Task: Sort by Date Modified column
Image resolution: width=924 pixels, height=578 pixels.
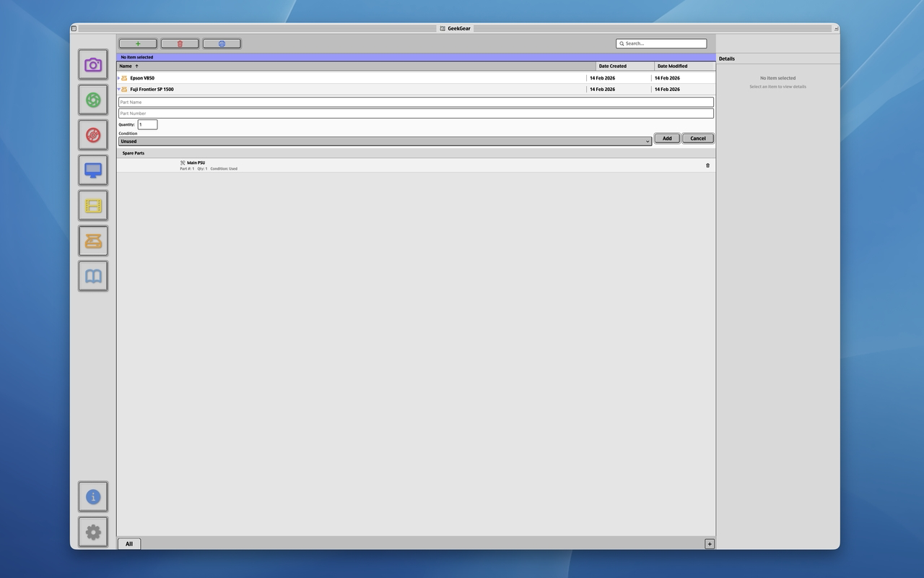Action: (685, 66)
